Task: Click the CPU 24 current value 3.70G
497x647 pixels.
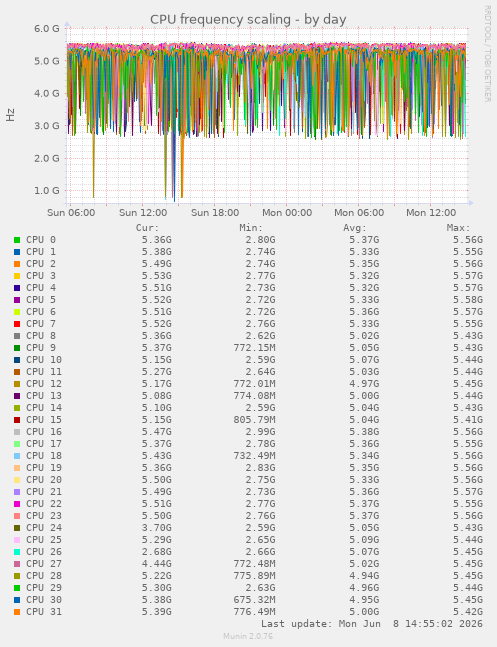Action: click(156, 528)
